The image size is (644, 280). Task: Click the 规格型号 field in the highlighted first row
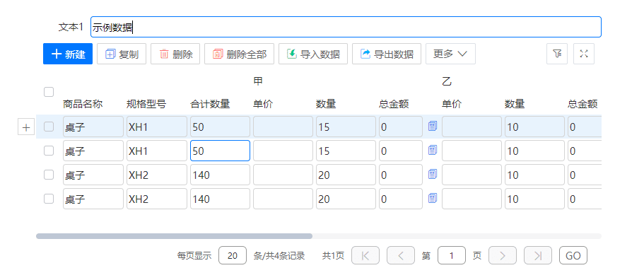157,127
